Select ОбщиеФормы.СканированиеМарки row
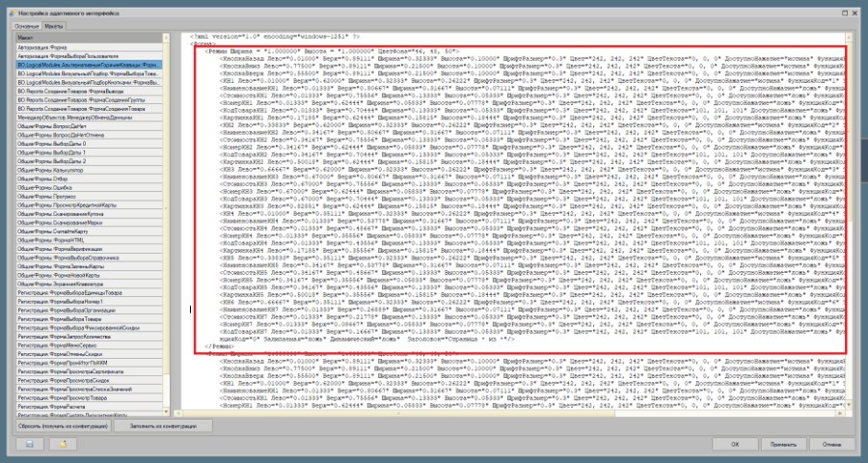The image size is (868, 463). tap(89, 223)
